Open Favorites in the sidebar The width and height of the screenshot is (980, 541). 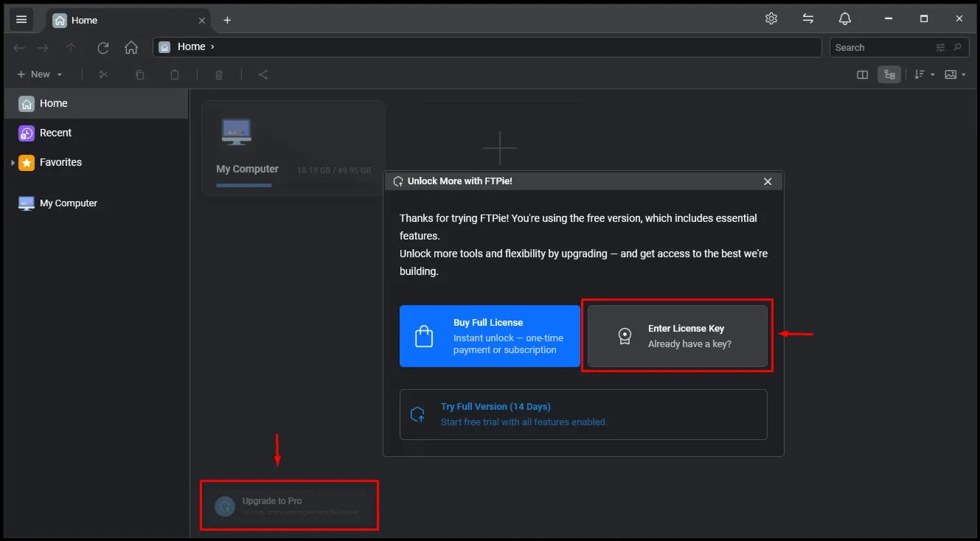pyautogui.click(x=97, y=162)
